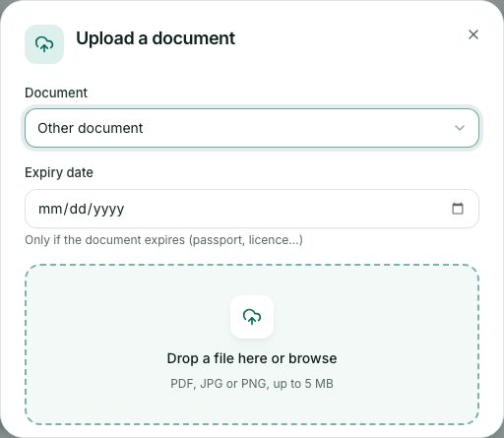Click the expiry hint about passport, licence

point(163,240)
